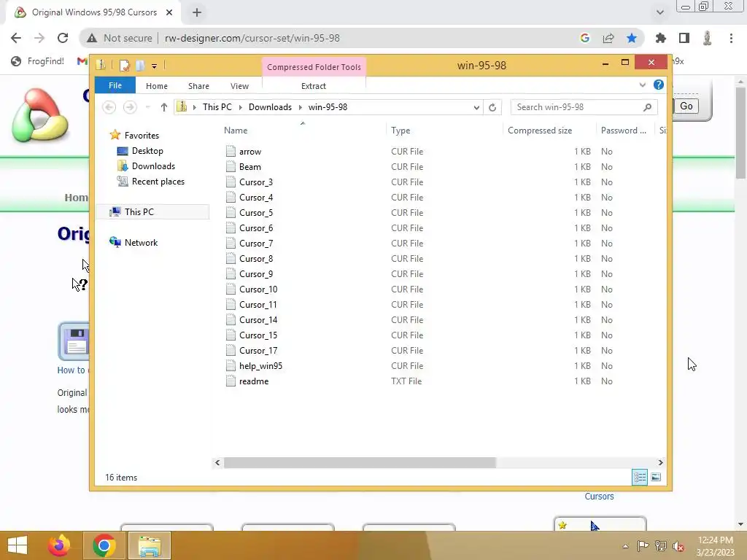Open Chrome extensions puzzle icon
This screenshot has width=747, height=560.
pos(660,38)
